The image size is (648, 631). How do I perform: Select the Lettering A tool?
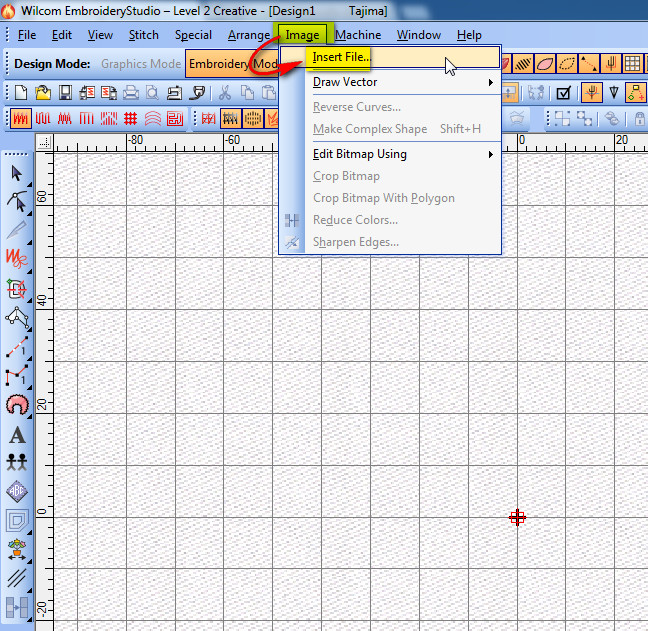[17, 435]
